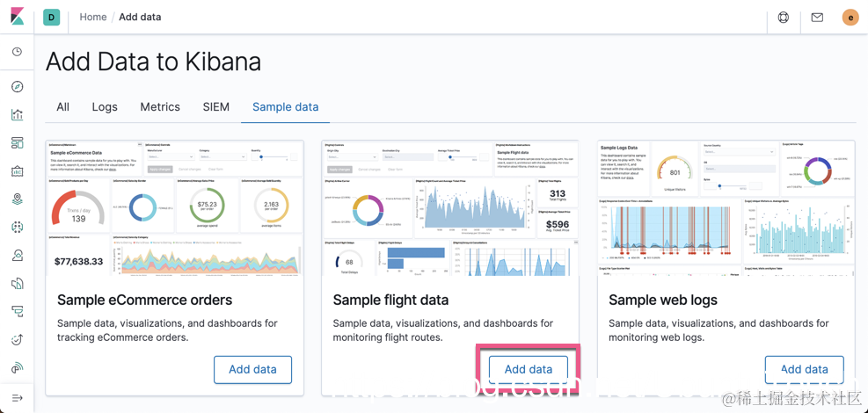
Task: Click the eCommerce orders description text
Action: coord(167,330)
